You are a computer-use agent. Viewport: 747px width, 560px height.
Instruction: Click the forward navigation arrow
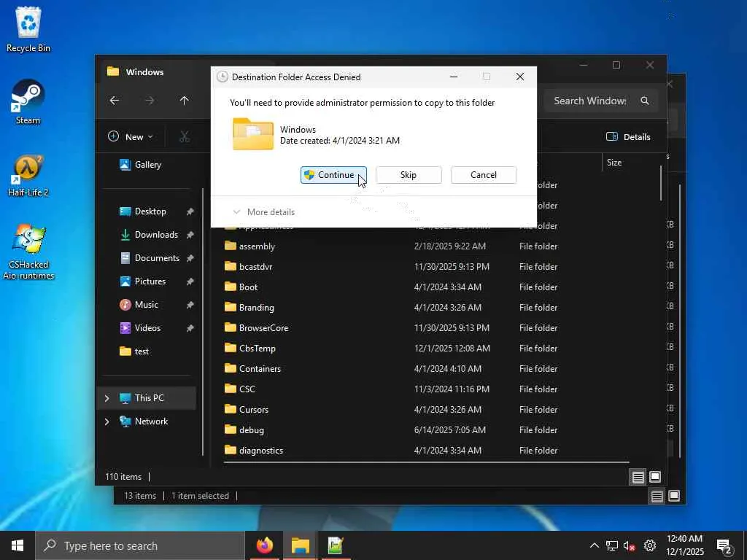[x=150, y=101]
